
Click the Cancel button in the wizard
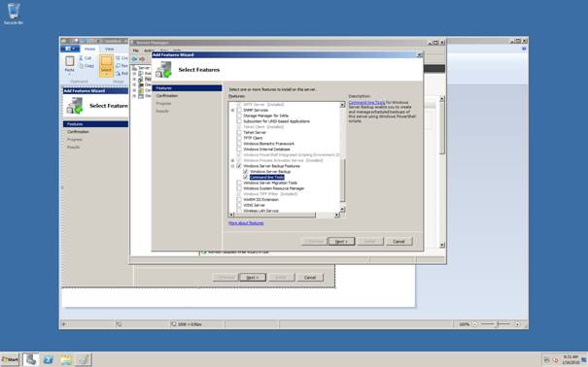click(x=398, y=241)
